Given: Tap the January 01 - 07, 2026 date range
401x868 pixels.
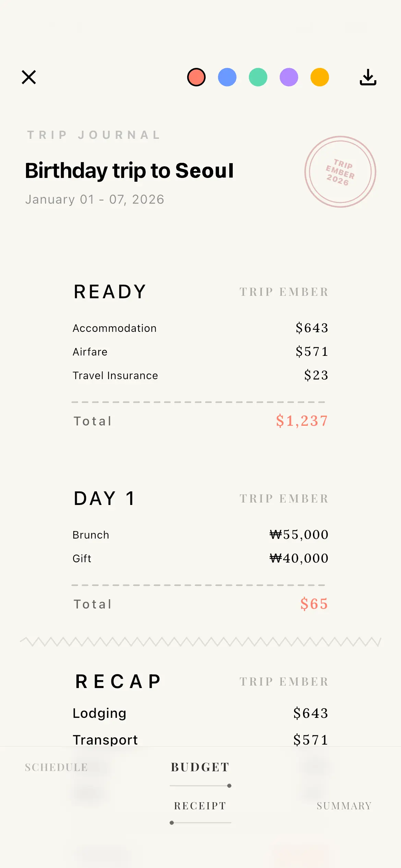Looking at the screenshot, I should click(95, 200).
